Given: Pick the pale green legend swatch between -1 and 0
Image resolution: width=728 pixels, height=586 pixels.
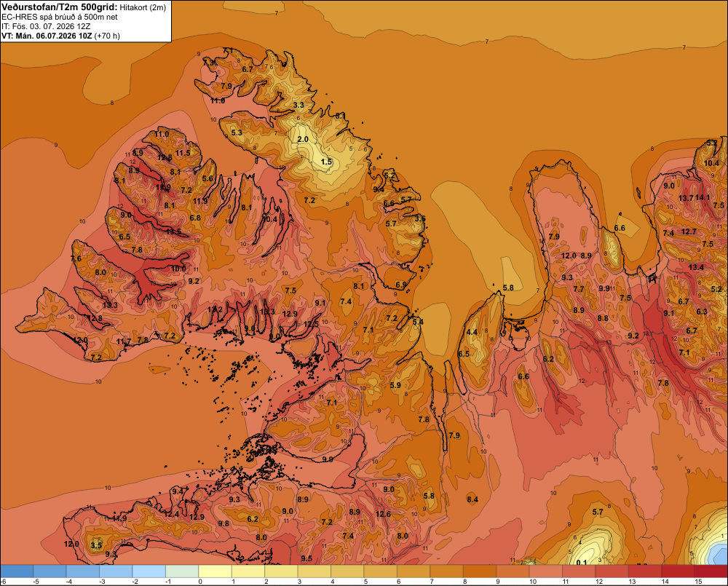Looking at the screenshot, I should [x=182, y=571].
